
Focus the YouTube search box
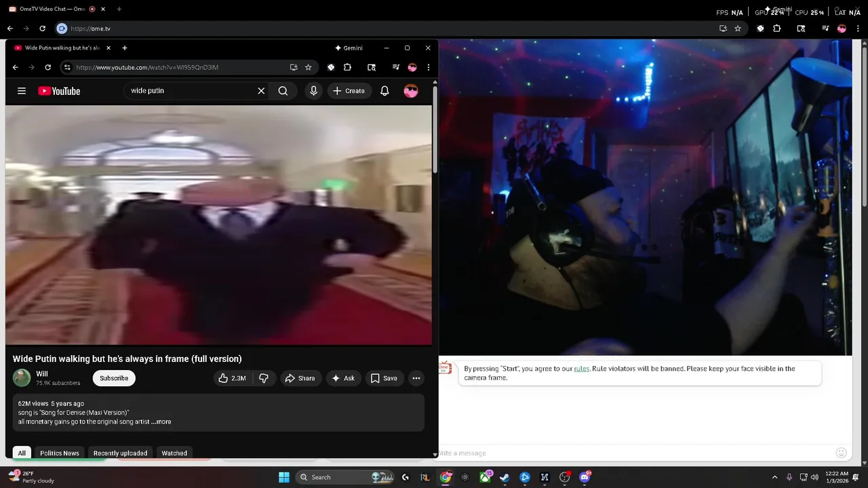[x=191, y=91]
